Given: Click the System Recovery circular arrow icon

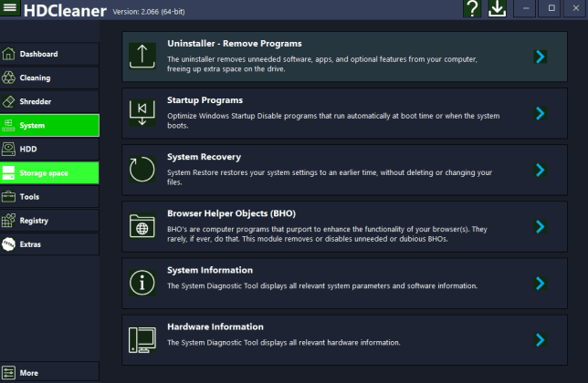Looking at the screenshot, I should click(x=142, y=170).
